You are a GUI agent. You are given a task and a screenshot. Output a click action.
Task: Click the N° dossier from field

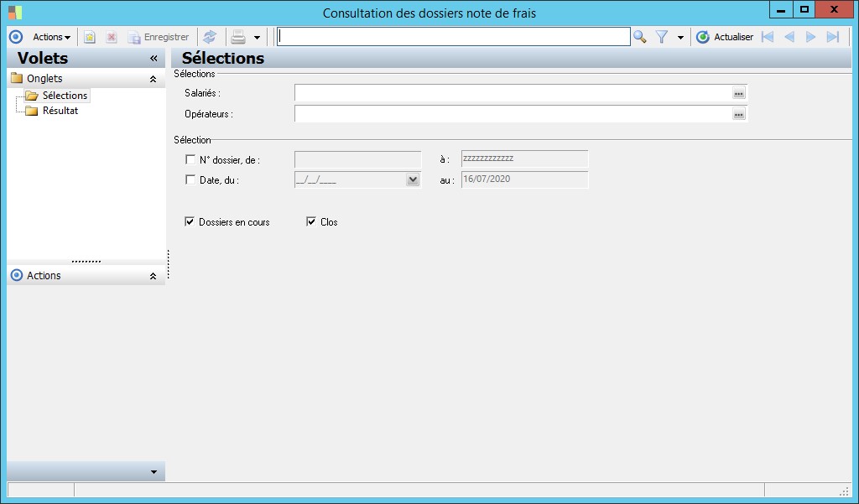coord(357,159)
